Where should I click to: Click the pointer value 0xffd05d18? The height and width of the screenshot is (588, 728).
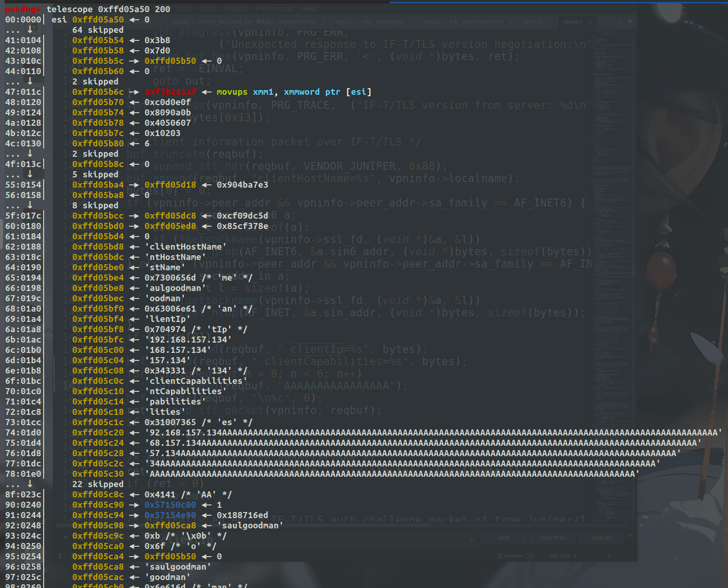(x=170, y=185)
